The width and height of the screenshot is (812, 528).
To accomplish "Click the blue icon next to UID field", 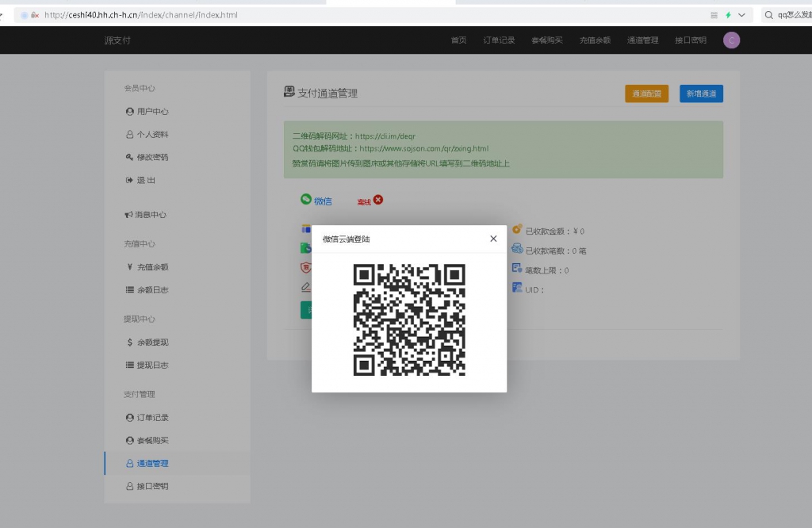I will (516, 289).
